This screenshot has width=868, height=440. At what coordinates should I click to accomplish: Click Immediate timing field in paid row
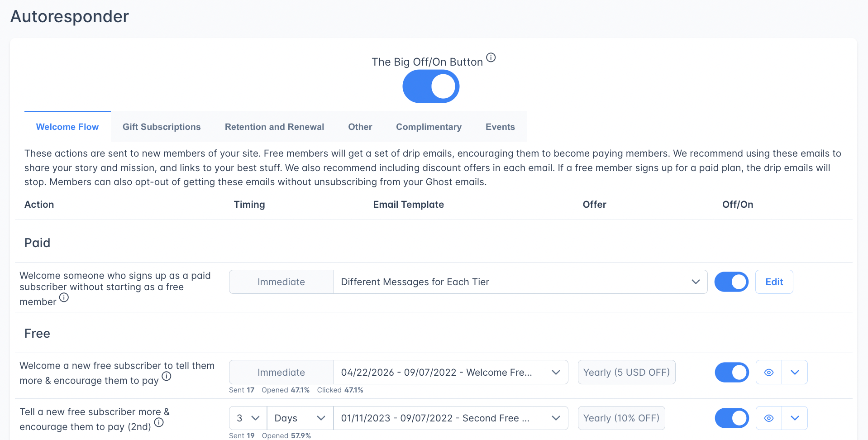(281, 282)
